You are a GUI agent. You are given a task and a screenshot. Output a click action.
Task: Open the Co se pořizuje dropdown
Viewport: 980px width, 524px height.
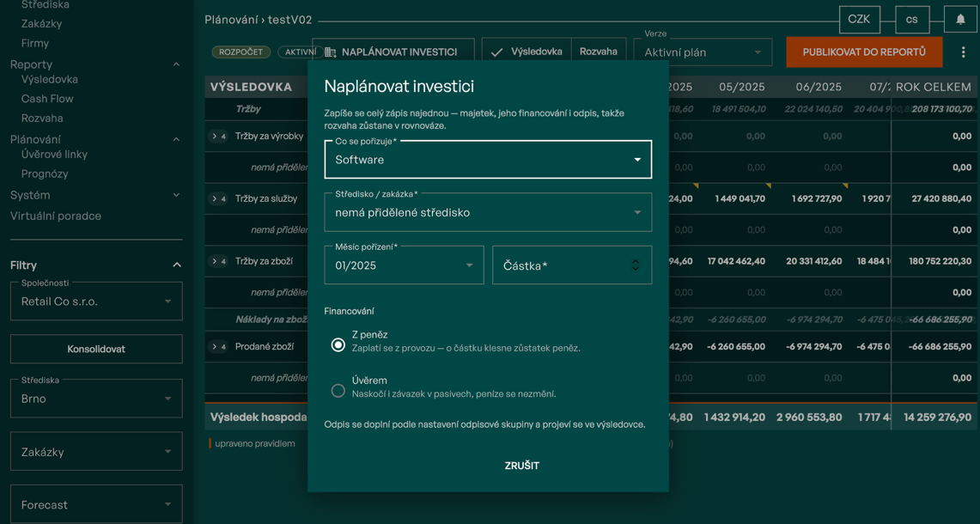tap(488, 160)
